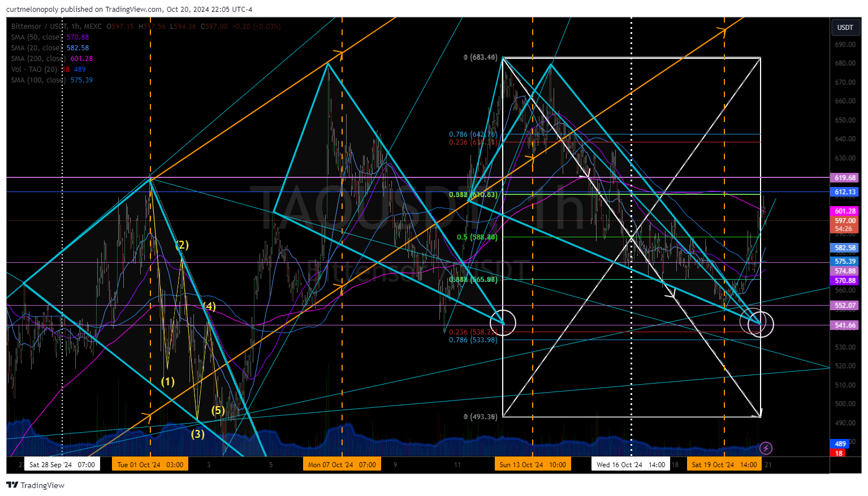Click the current price label 597.00
This screenshot has width=868, height=496.
tap(845, 221)
